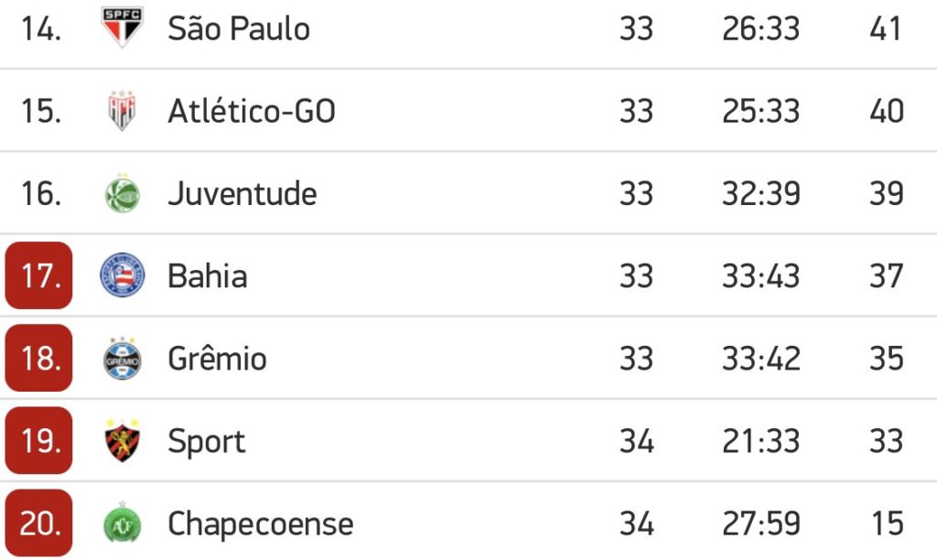Click the Atlético-GO team badge
Viewport: 937px width, 560px height.
[x=122, y=111]
